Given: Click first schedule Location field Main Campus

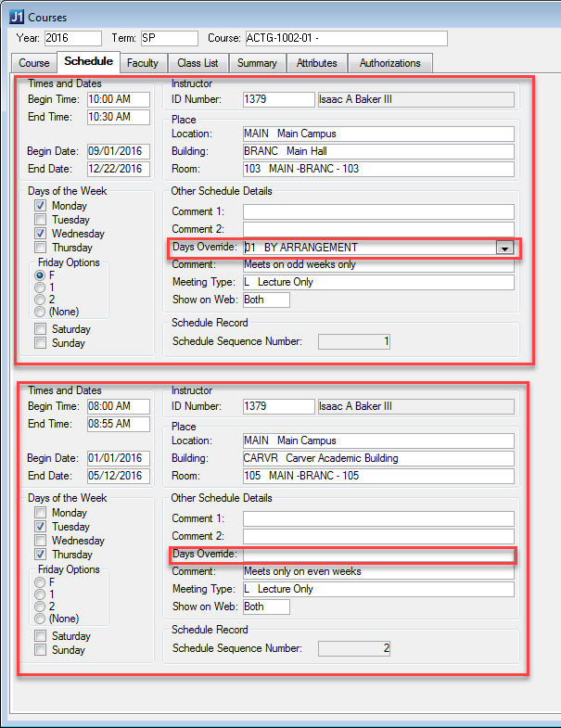Looking at the screenshot, I should click(x=378, y=134).
